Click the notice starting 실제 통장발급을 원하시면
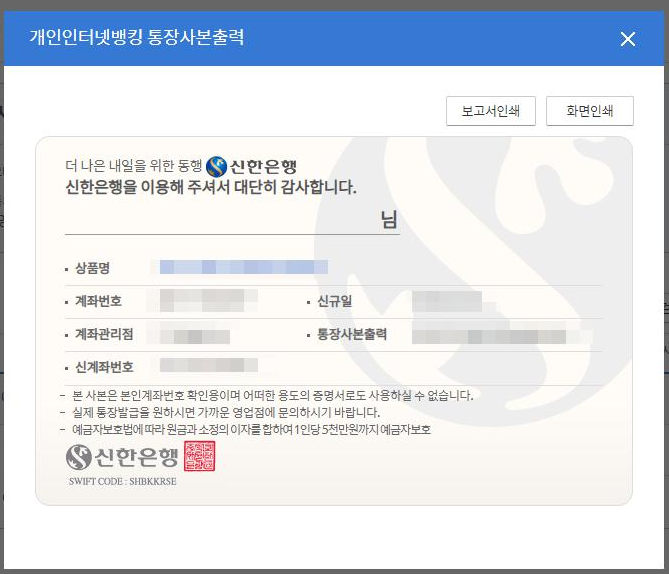Screen dimensions: 669x574 click(x=226, y=412)
